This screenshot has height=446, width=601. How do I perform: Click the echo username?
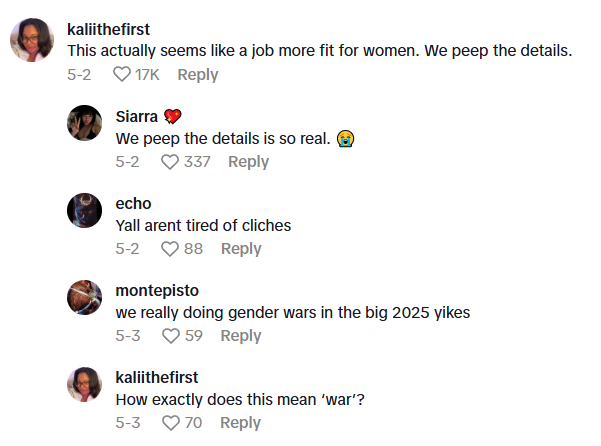pyautogui.click(x=134, y=203)
